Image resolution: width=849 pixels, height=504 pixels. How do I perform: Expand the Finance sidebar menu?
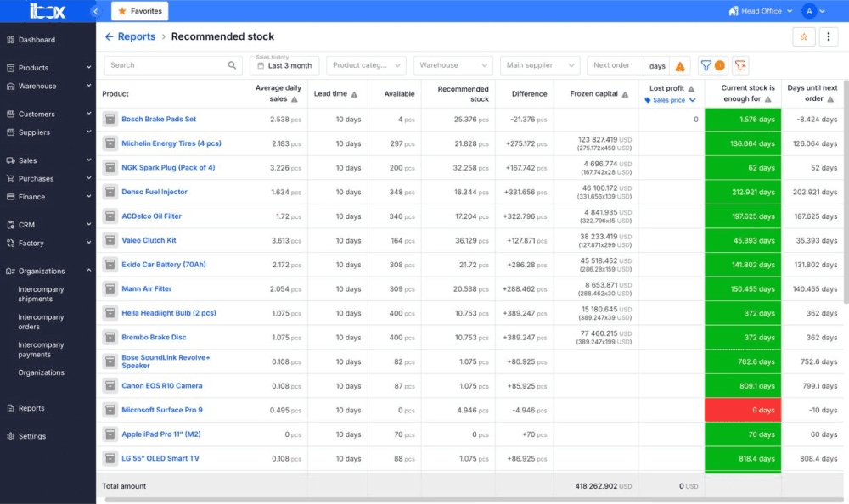click(x=48, y=197)
